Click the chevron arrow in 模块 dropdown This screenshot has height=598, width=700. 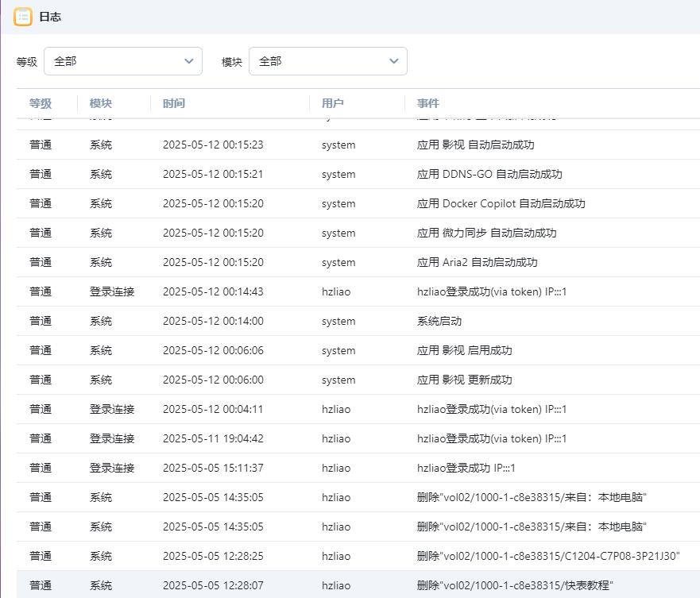(393, 61)
